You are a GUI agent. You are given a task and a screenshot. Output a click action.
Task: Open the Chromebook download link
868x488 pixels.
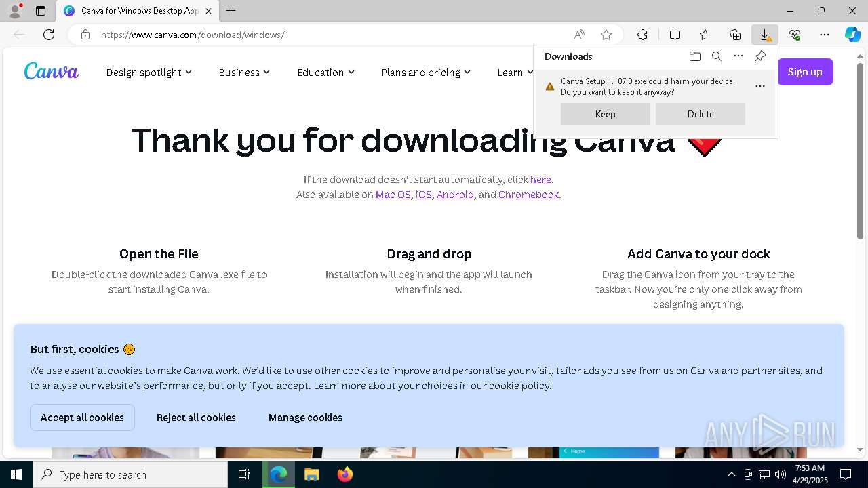[x=528, y=195]
